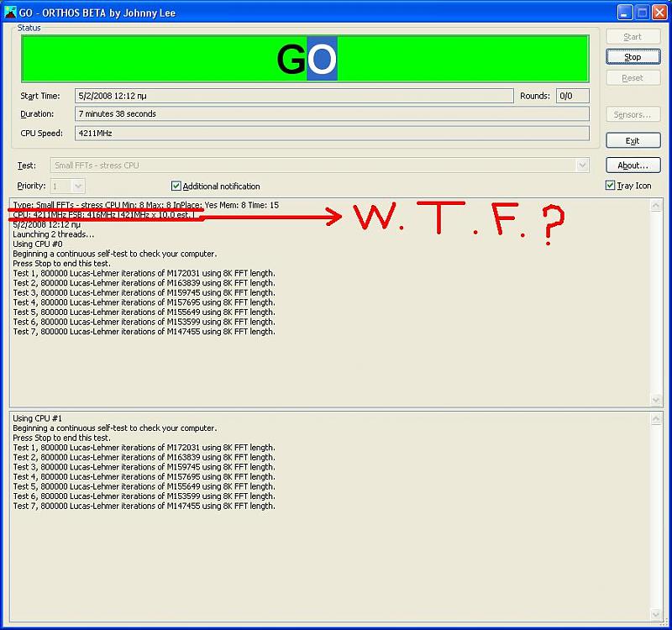Screen dimensions: 672x630
Task: Click "Beginning a continuous self-test" in CPU #1 log
Action: click(115, 428)
